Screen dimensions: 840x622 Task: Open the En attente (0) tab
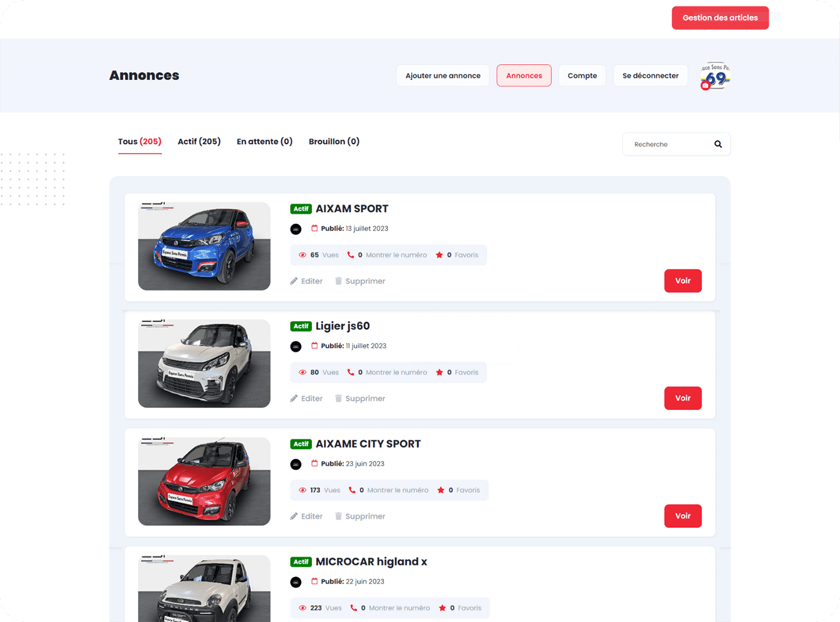click(265, 142)
